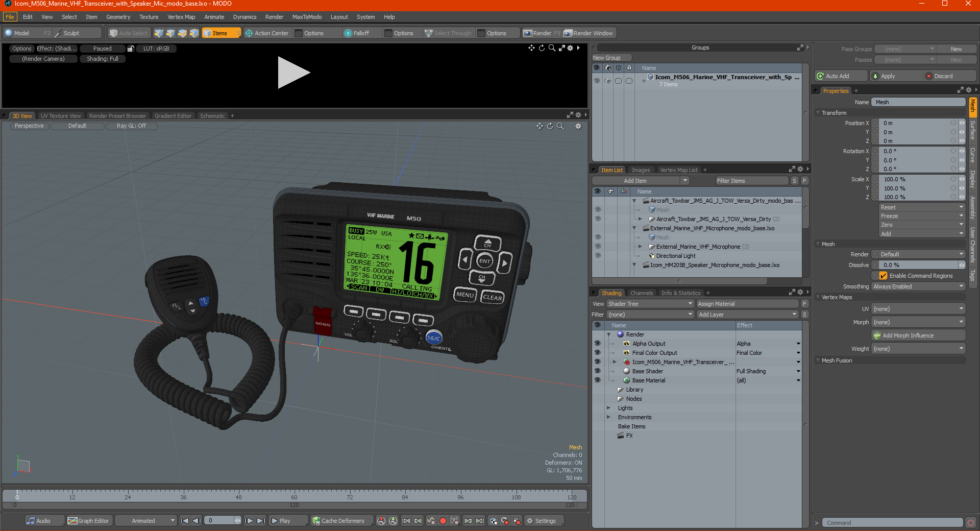980x531 pixels.
Task: Switch to the Channels tab
Action: pos(641,293)
